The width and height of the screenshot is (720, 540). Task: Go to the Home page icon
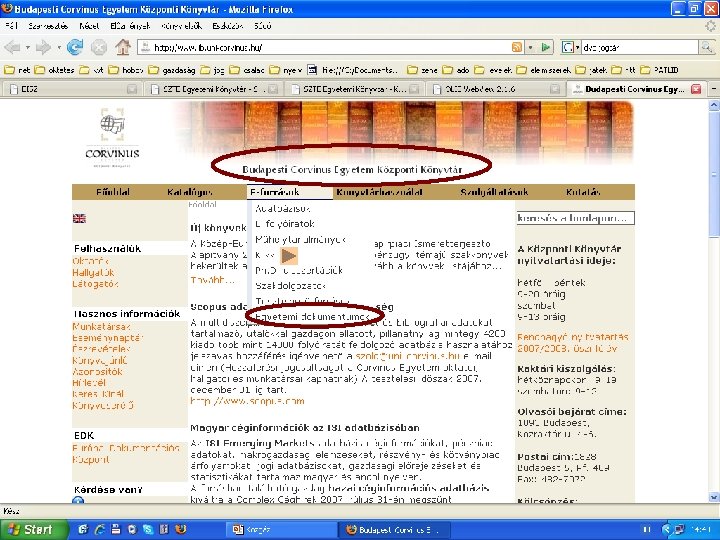click(123, 47)
